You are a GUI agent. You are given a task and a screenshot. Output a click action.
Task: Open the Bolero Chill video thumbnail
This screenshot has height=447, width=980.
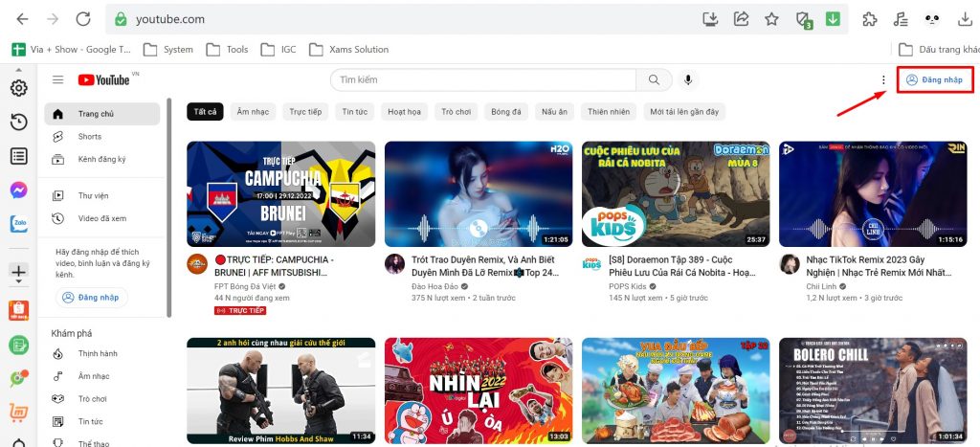pos(873,391)
